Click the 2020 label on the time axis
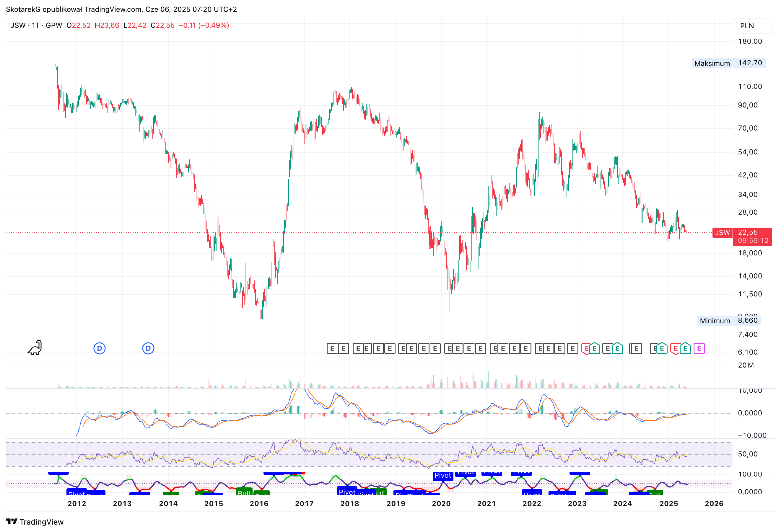Viewport: 781px width, 532px height. click(x=441, y=503)
